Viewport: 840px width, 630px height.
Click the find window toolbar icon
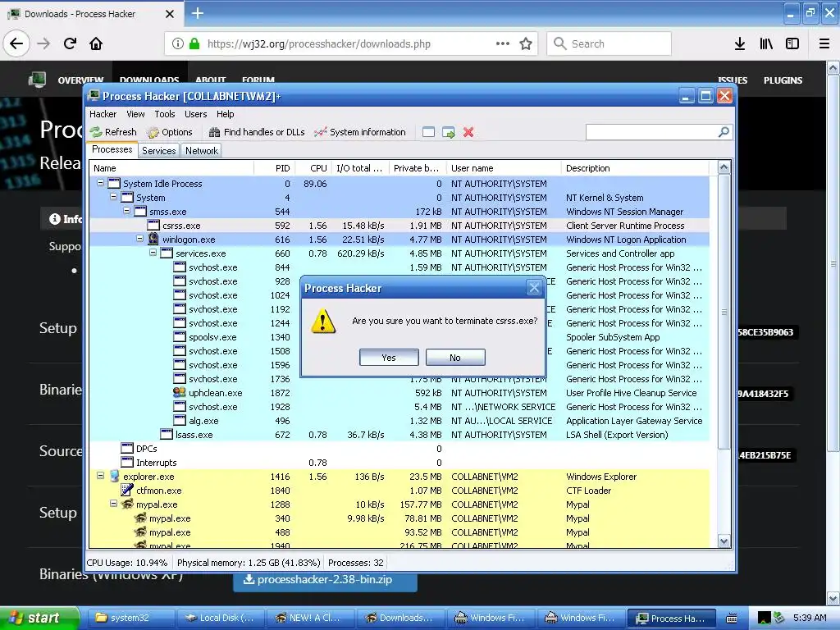[x=428, y=132]
